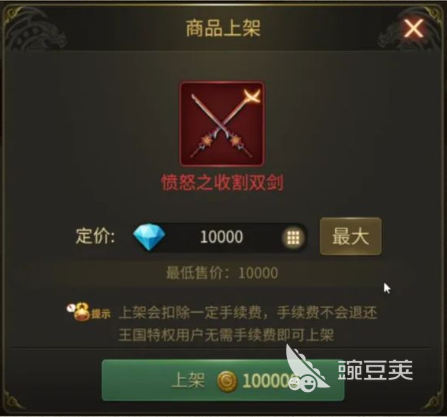The image size is (447, 417).
Task: Open the numeric keypad grid icon
Action: [x=293, y=237]
